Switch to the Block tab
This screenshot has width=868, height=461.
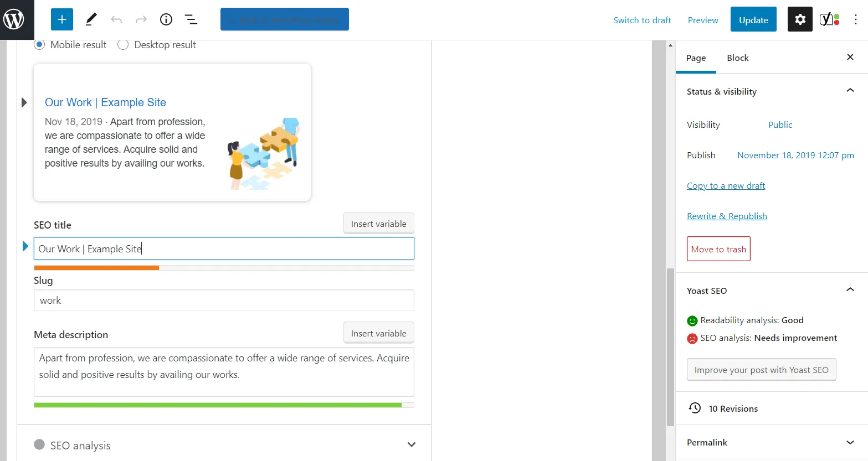point(737,58)
